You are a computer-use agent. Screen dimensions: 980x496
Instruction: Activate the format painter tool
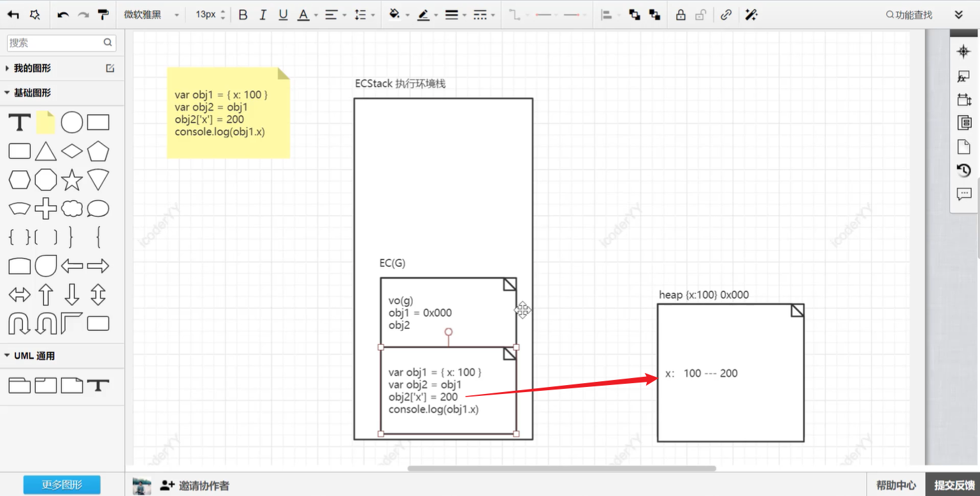click(103, 15)
